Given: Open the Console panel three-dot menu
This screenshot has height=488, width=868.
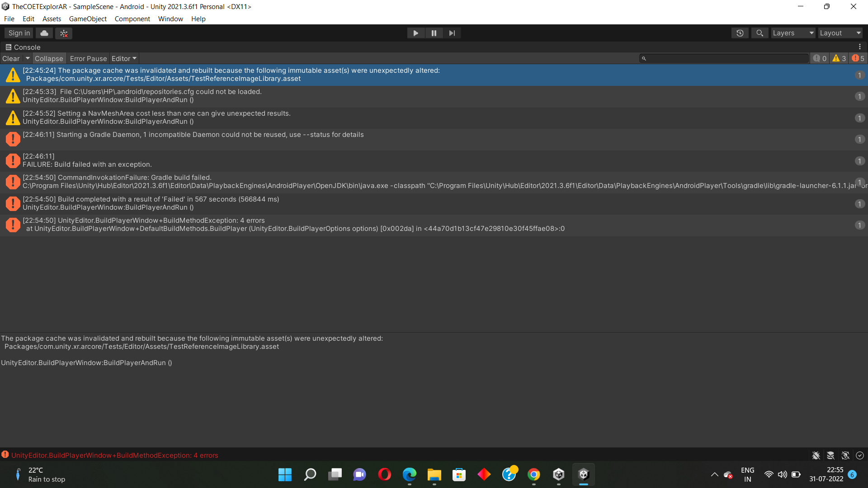Looking at the screenshot, I should [859, 47].
